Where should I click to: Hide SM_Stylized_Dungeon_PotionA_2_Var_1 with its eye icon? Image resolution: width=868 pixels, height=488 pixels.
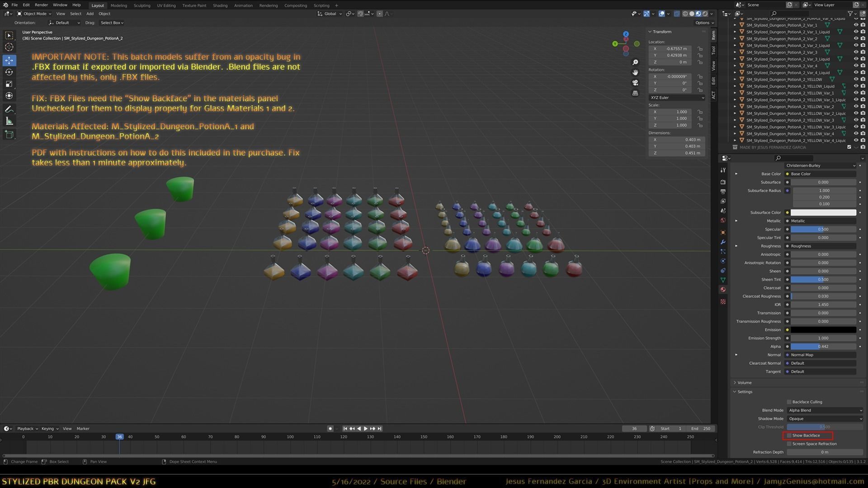tap(855, 25)
